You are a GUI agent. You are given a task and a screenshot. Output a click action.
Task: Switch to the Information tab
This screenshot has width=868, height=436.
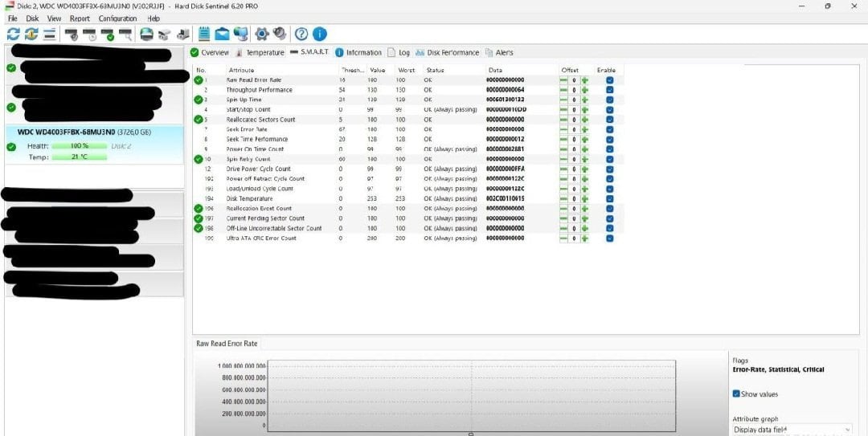pyautogui.click(x=358, y=52)
